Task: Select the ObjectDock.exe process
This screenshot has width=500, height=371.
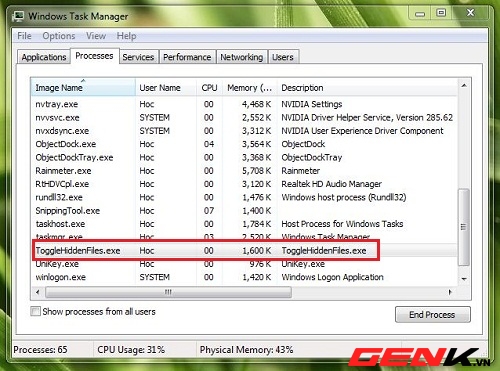Action: click(x=245, y=144)
